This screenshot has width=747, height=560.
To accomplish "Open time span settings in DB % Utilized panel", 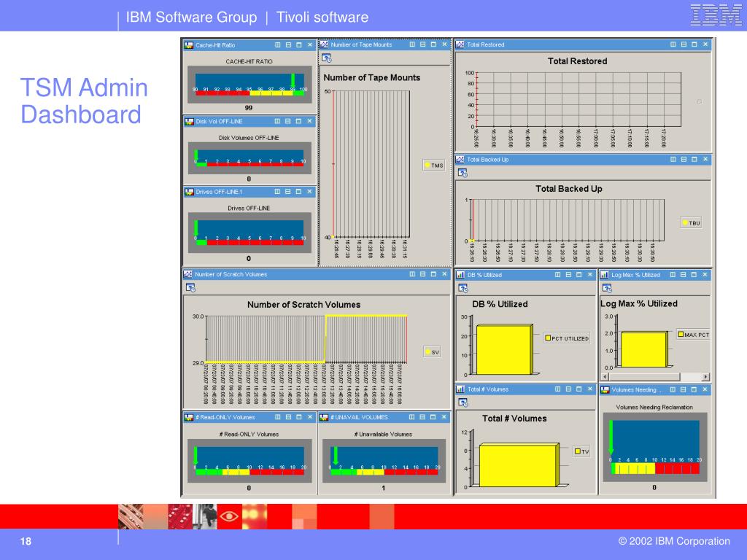I will (463, 288).
